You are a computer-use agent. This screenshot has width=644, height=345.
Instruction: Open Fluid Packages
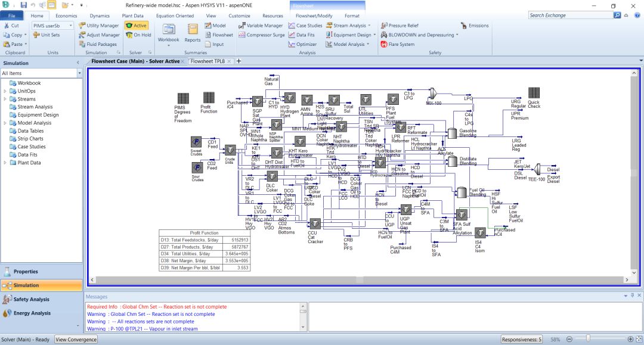pos(98,44)
